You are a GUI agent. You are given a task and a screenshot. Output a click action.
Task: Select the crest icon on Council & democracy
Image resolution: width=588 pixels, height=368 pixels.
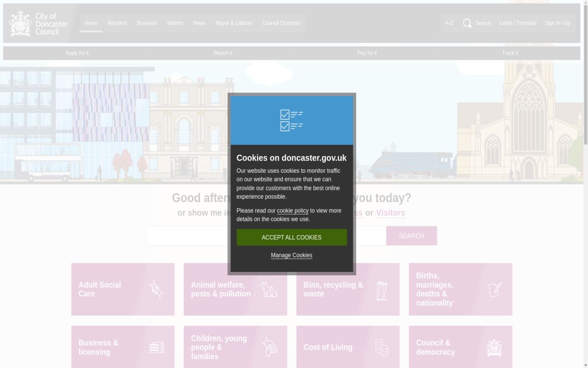tap(494, 347)
